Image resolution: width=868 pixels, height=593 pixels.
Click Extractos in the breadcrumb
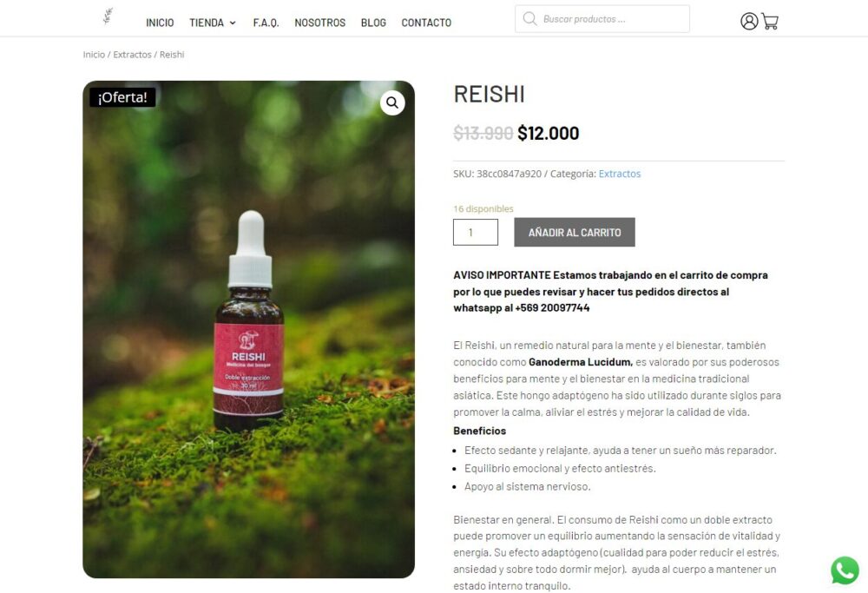point(132,55)
